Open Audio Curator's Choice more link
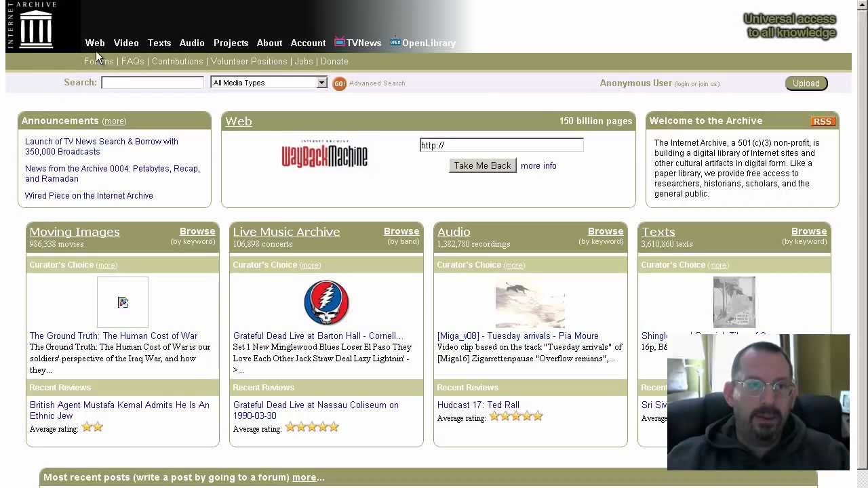Screen dimensions: 868x488 point(514,265)
